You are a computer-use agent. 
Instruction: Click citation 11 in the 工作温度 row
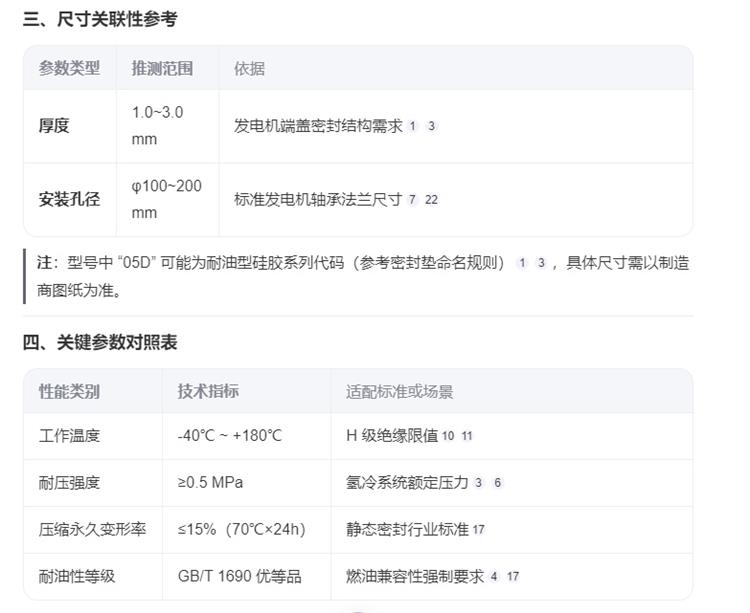pos(467,436)
